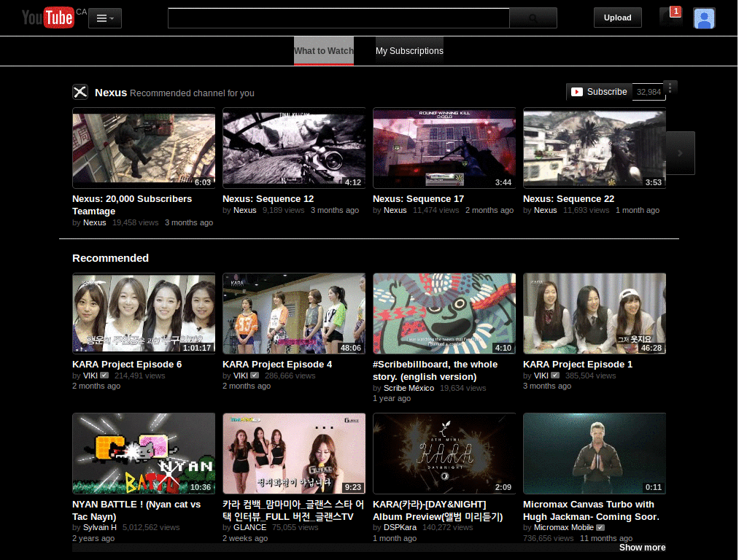Click title Nexus: 20,000 Subscribers Teamtage
The height and width of the screenshot is (560, 747).
(132, 205)
